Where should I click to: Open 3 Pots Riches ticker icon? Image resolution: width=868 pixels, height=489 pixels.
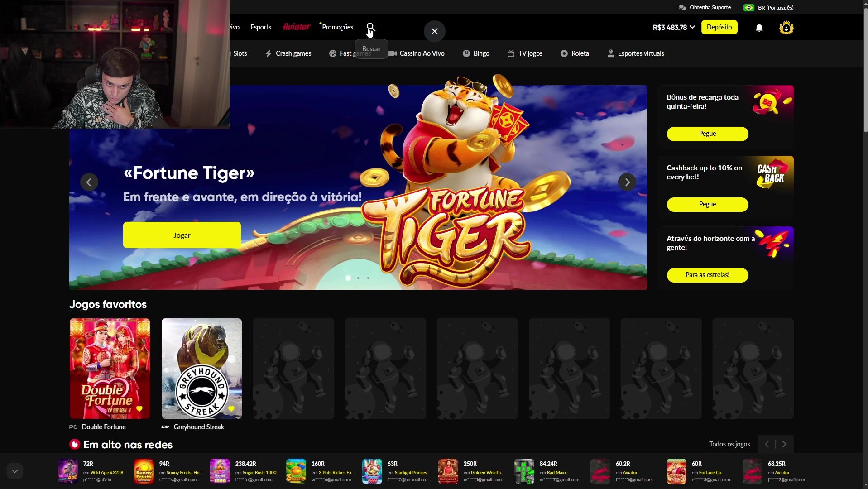click(x=296, y=471)
